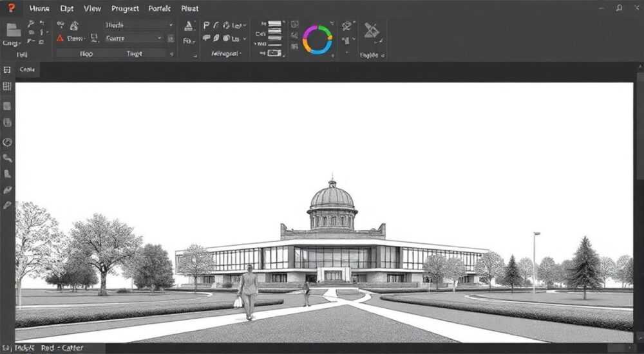The width and height of the screenshot is (644, 354).
Task: Expand the Fo dropdown below A icon
Action: 189,41
